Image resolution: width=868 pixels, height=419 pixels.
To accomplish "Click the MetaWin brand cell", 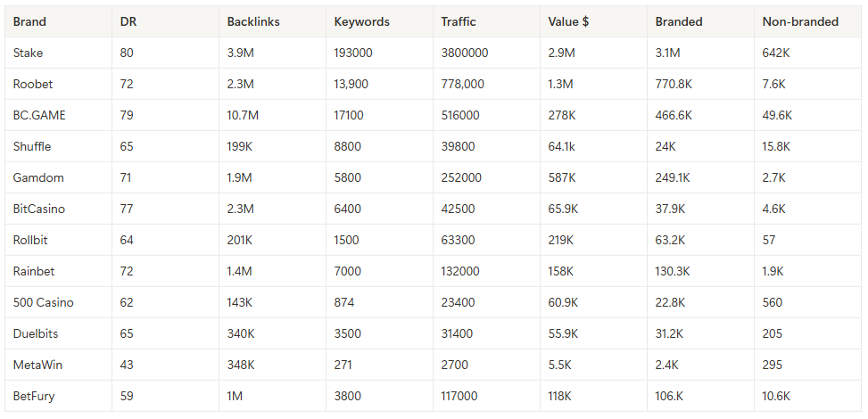I will click(58, 365).
